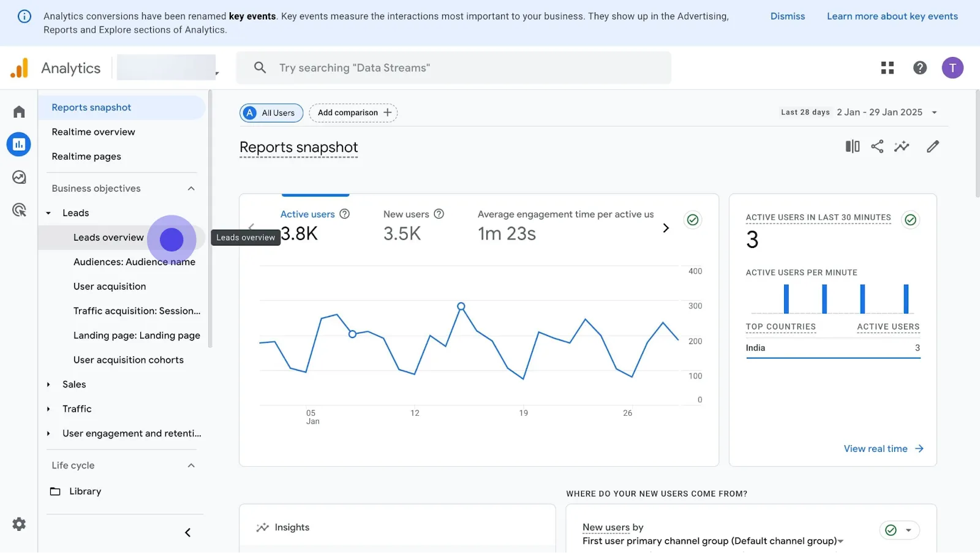Click the green check icon on realtime card
This screenshot has width=980, height=553.
(911, 220)
